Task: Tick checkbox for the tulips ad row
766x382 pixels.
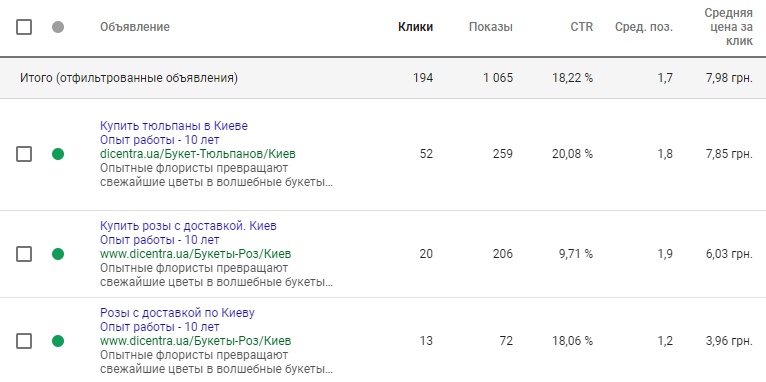Action: (x=24, y=154)
